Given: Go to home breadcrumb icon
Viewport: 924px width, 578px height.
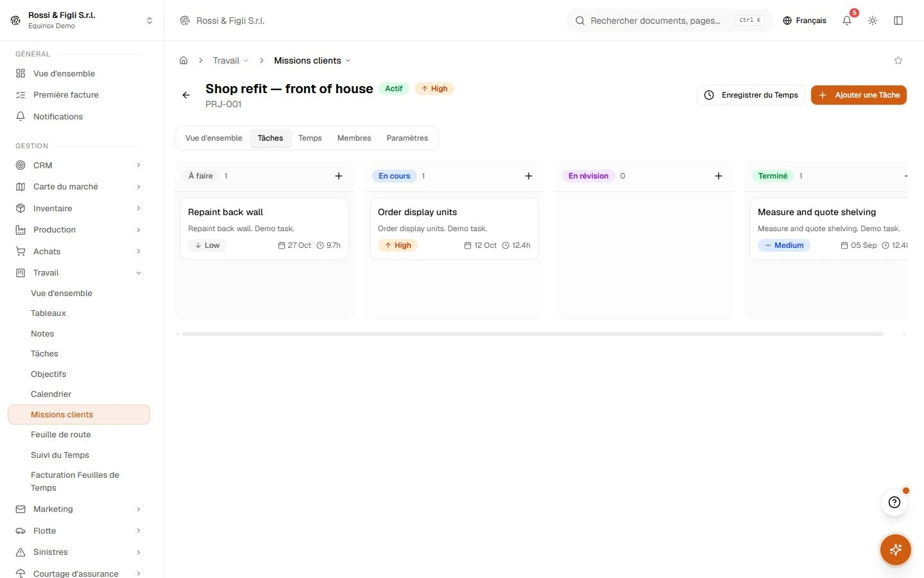Looking at the screenshot, I should [x=184, y=60].
